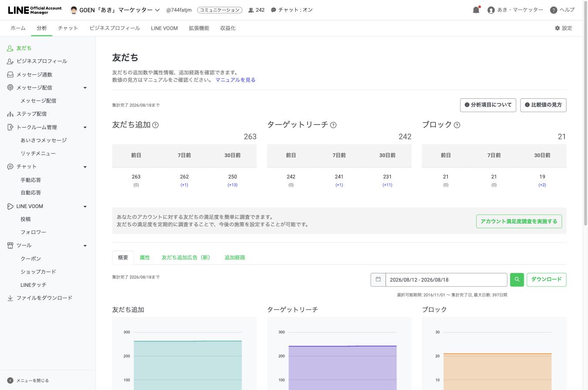Click the calendar icon of date range
Image resolution: width=588 pixels, height=390 pixels.
(378, 279)
